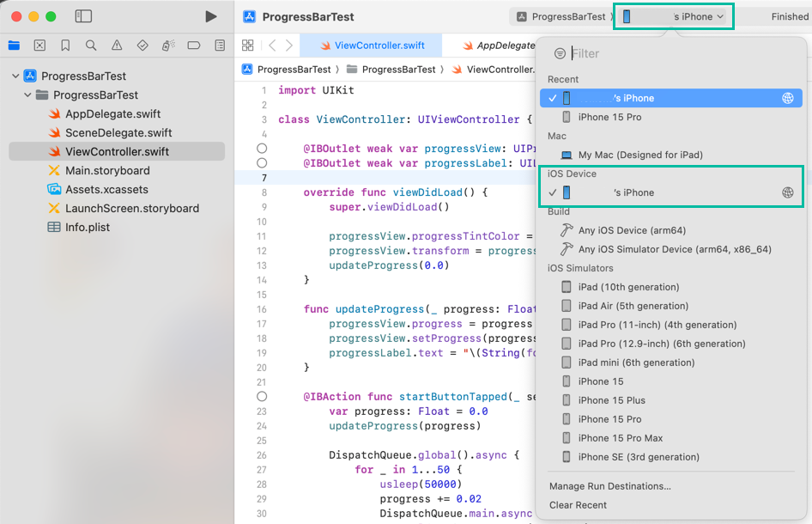Click the Finished status text
This screenshot has height=524, width=812.
[790, 16]
